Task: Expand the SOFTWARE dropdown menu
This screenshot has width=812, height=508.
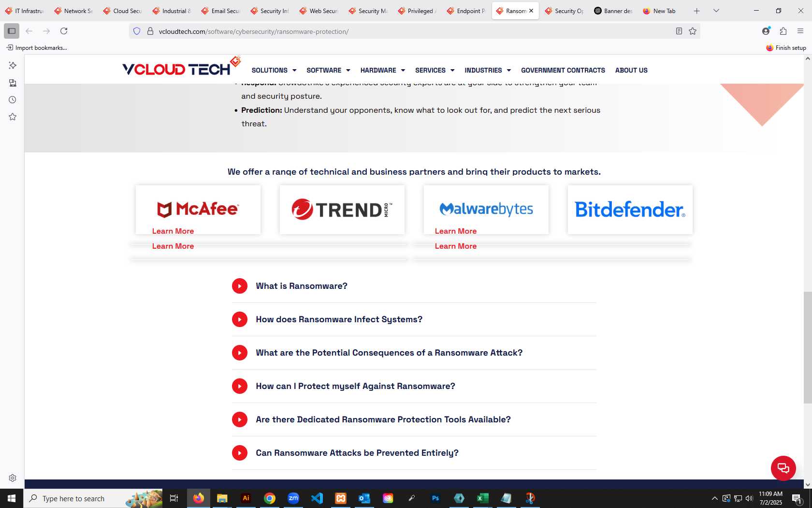Action: pos(328,70)
